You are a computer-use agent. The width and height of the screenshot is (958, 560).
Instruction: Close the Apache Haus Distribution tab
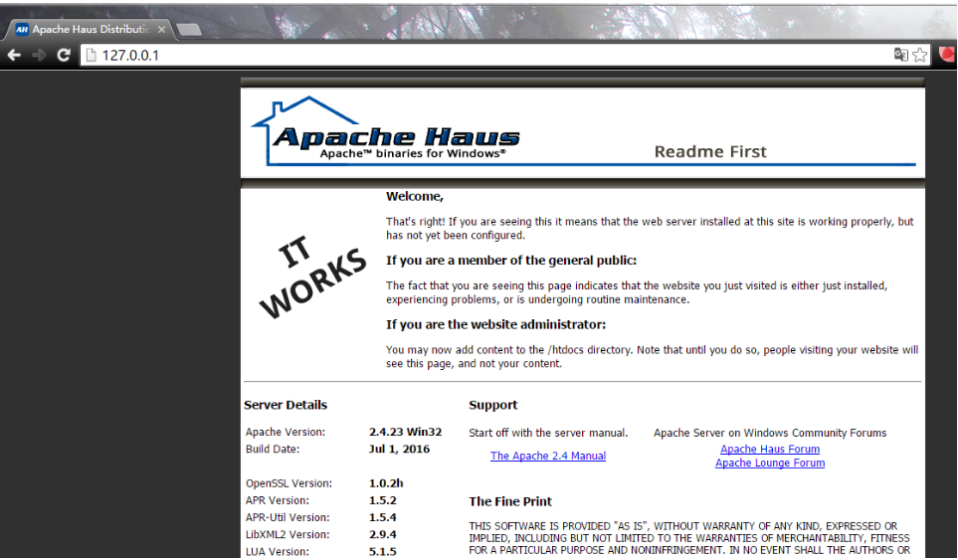point(162,29)
